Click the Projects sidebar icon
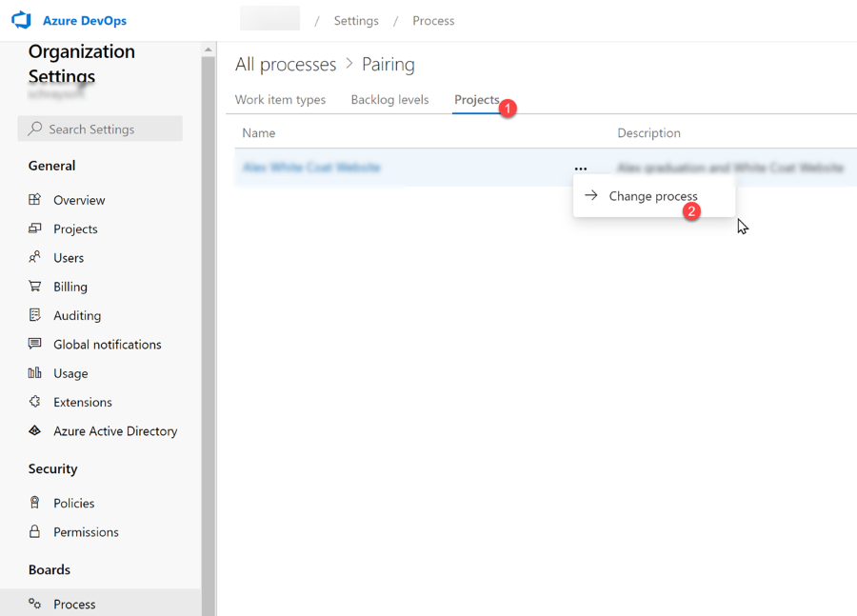Image resolution: width=857 pixels, height=616 pixels. [x=34, y=229]
